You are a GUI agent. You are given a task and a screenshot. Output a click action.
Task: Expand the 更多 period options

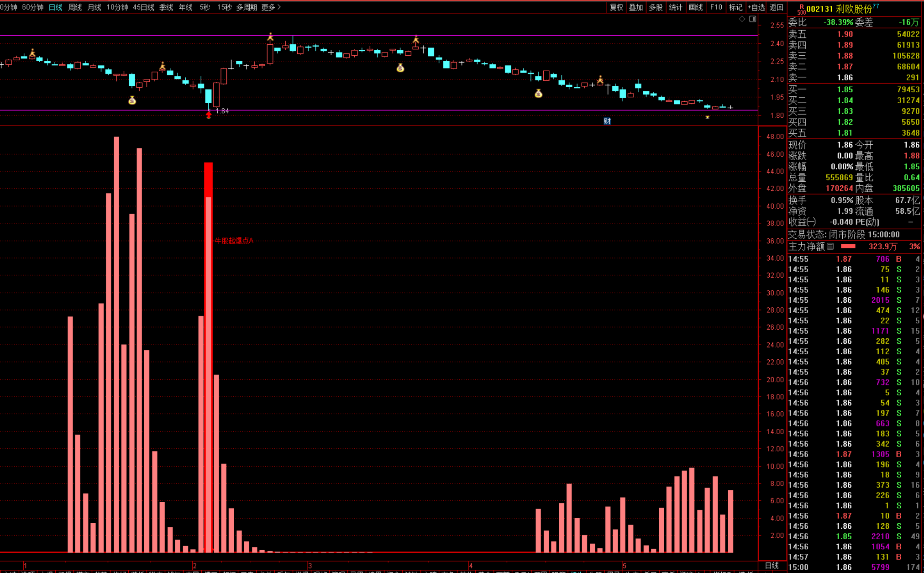point(271,7)
